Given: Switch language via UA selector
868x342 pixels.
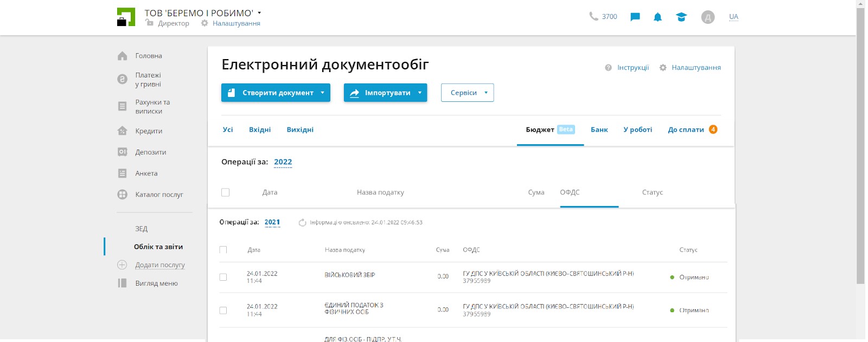Looking at the screenshot, I should coord(733,17).
